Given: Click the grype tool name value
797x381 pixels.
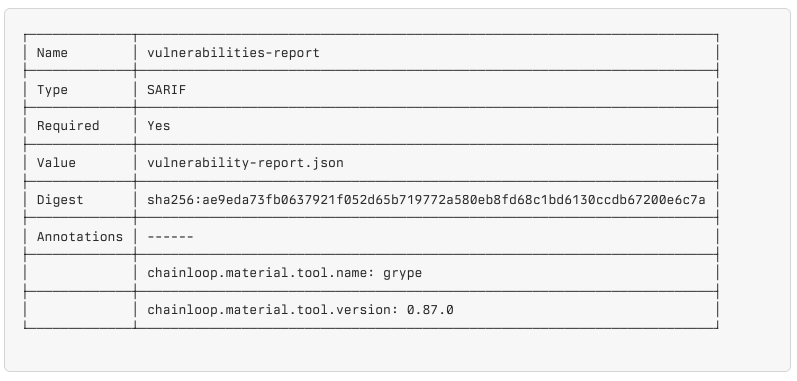Looking at the screenshot, I should click(403, 274).
